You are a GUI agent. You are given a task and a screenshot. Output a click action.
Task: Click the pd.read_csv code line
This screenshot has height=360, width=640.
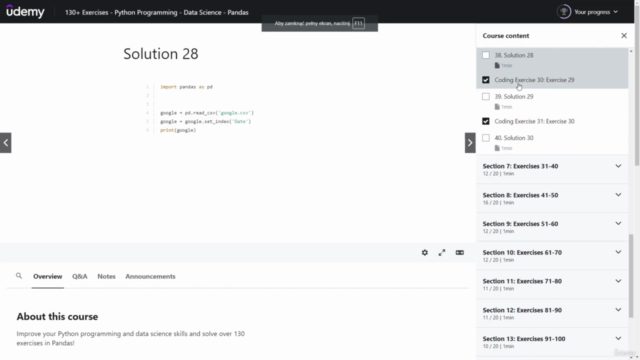[x=207, y=113]
